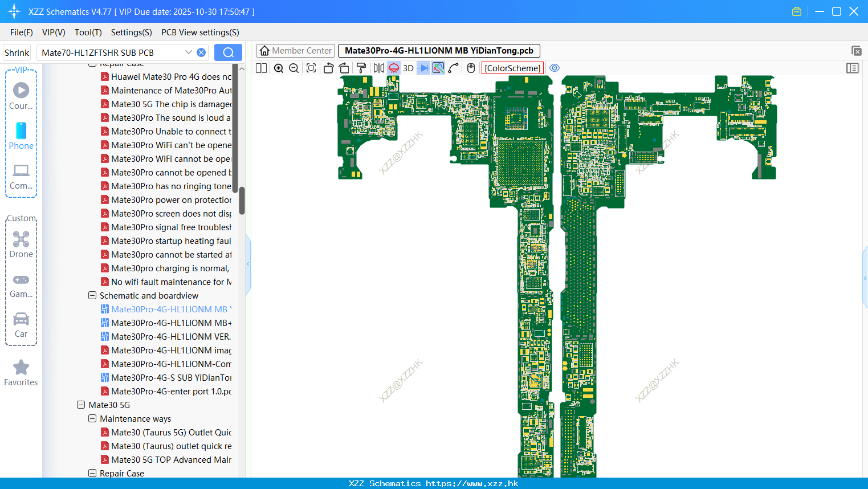Open the right side panel layout icon
Screen dimensions: 868x489
[x=853, y=68]
